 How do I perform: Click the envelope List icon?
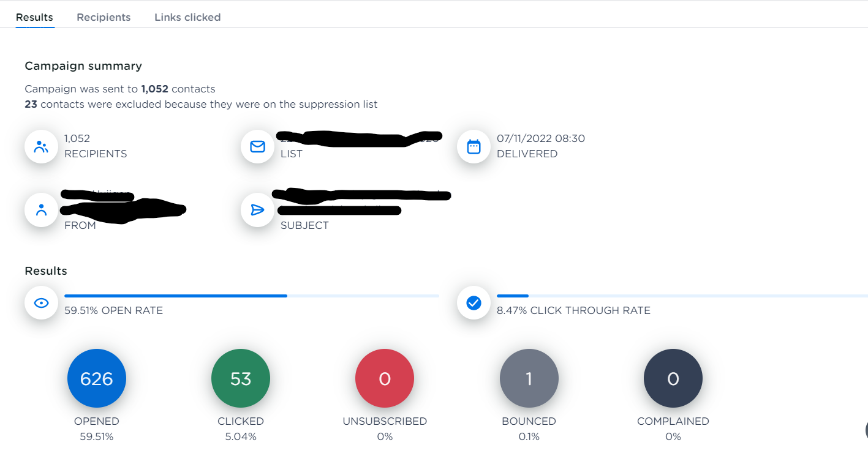257,147
